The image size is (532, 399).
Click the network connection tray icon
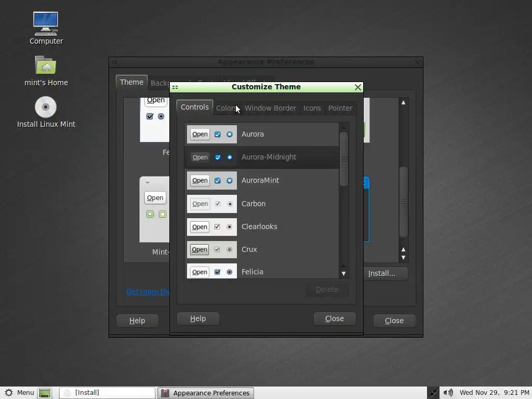(x=433, y=393)
